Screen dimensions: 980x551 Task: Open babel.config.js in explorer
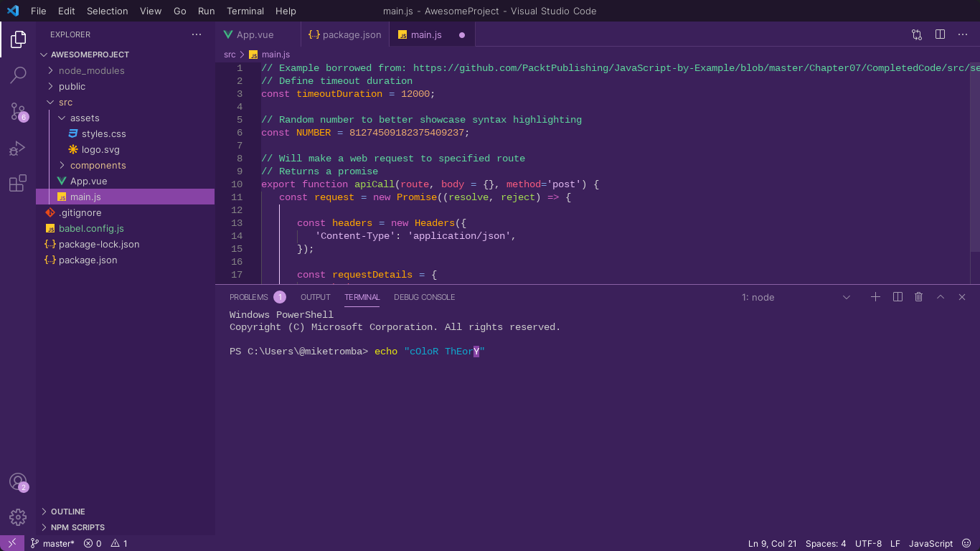pos(91,228)
